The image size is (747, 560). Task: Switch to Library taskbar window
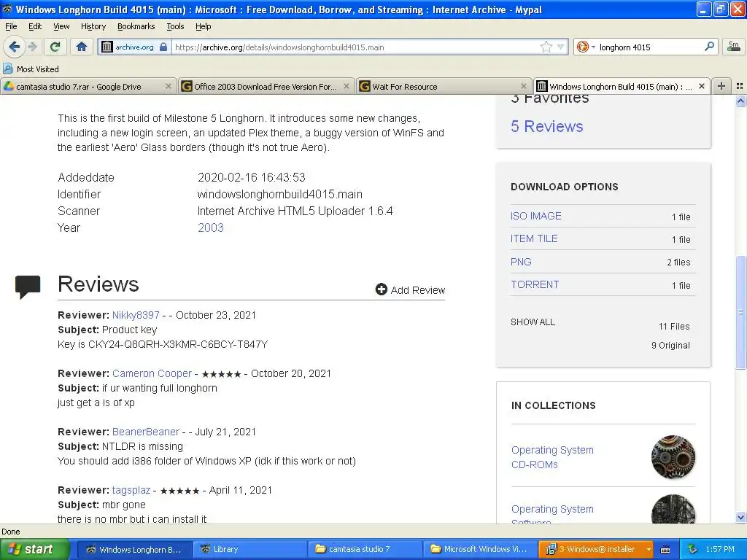coord(249,549)
